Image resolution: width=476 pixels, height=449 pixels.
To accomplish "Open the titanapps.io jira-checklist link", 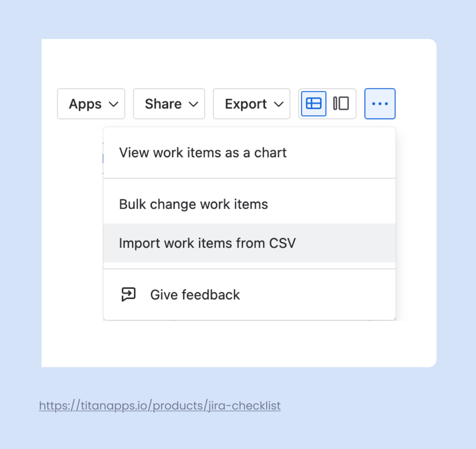I will pyautogui.click(x=159, y=405).
